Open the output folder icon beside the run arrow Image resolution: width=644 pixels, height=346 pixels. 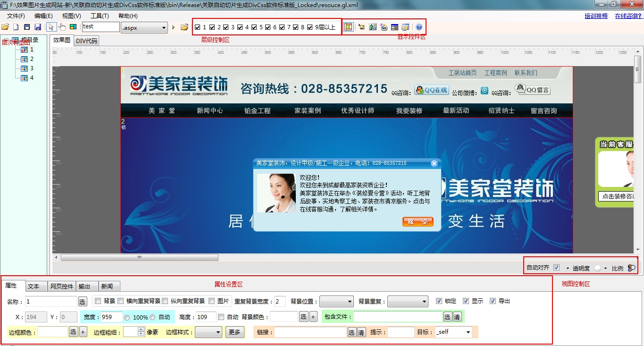(184, 27)
